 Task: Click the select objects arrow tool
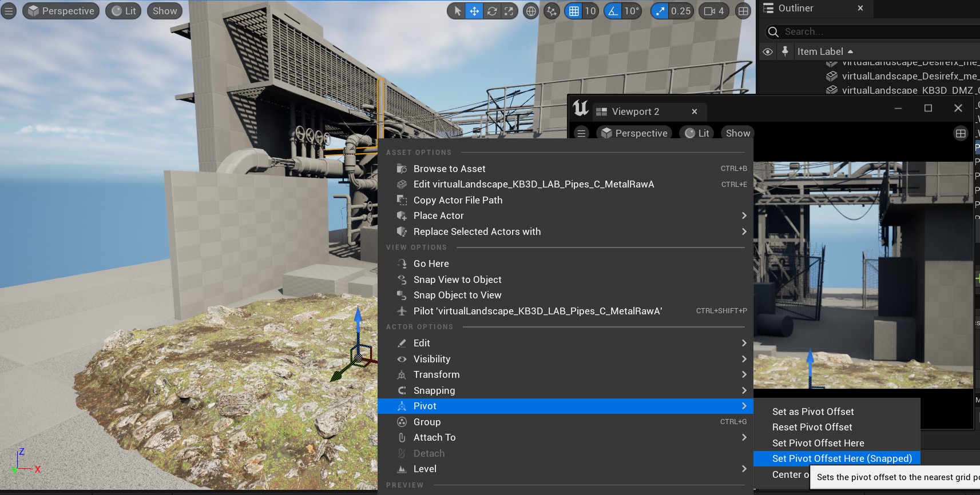[x=457, y=11]
